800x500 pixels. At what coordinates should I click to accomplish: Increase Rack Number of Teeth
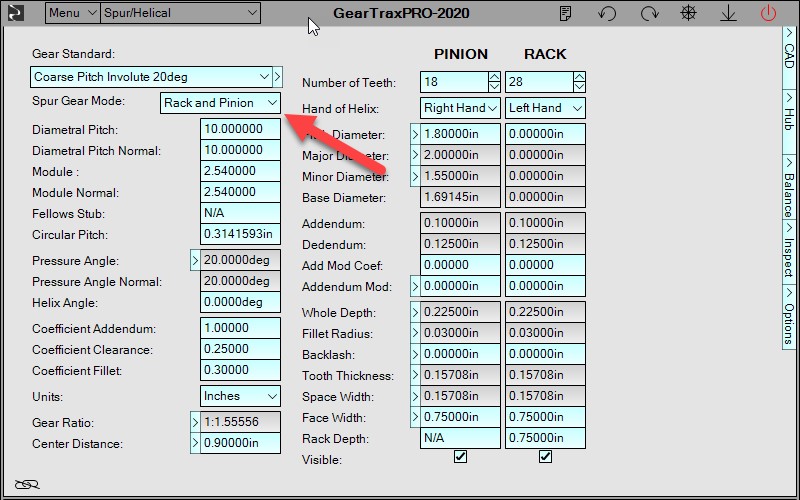click(x=579, y=77)
